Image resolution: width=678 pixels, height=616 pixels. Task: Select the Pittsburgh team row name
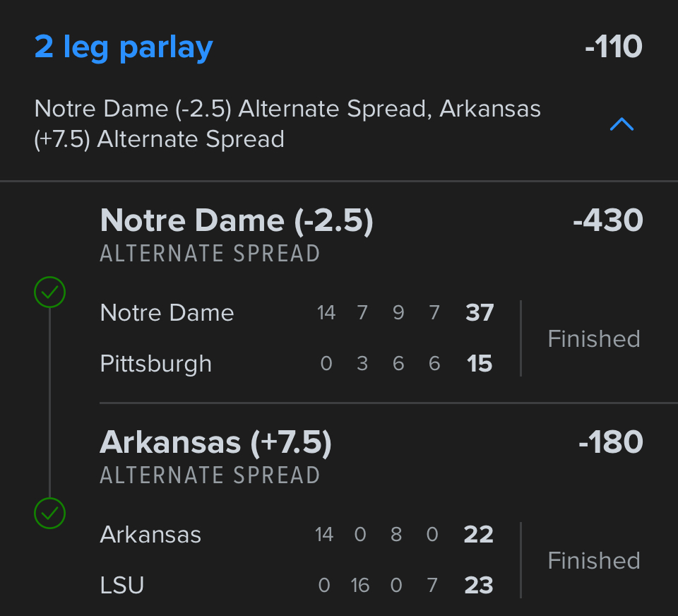pyautogui.click(x=156, y=364)
